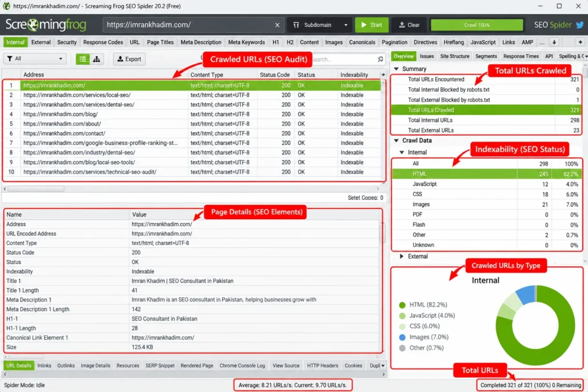Open the Inlinks bottom tab
Viewport: 588px width, 392px height.
pyautogui.click(x=44, y=366)
